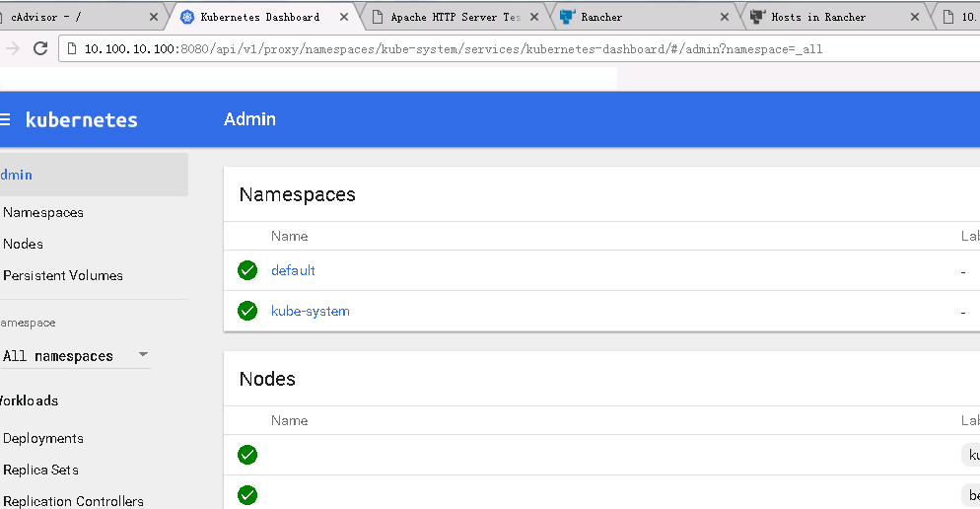Click the page icon in address bar
Viewport: 980px width, 509px height.
pos(72,48)
